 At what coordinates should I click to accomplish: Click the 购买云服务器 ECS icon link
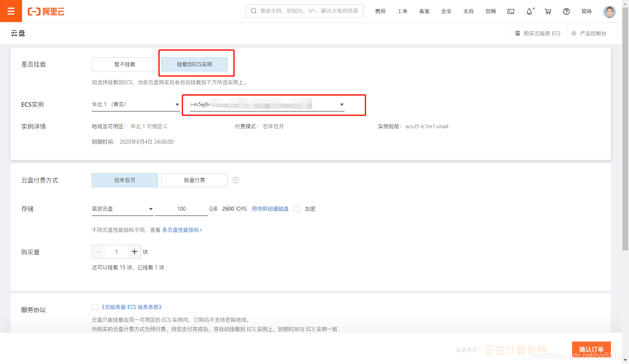[x=517, y=33]
